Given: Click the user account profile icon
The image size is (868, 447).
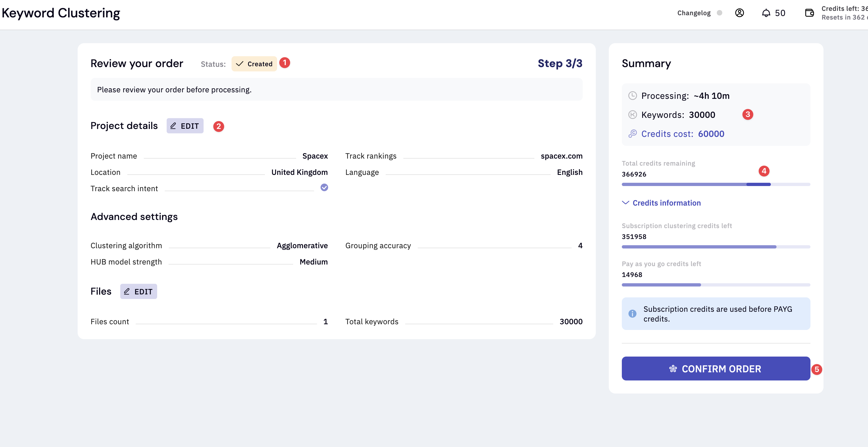Looking at the screenshot, I should [x=739, y=13].
